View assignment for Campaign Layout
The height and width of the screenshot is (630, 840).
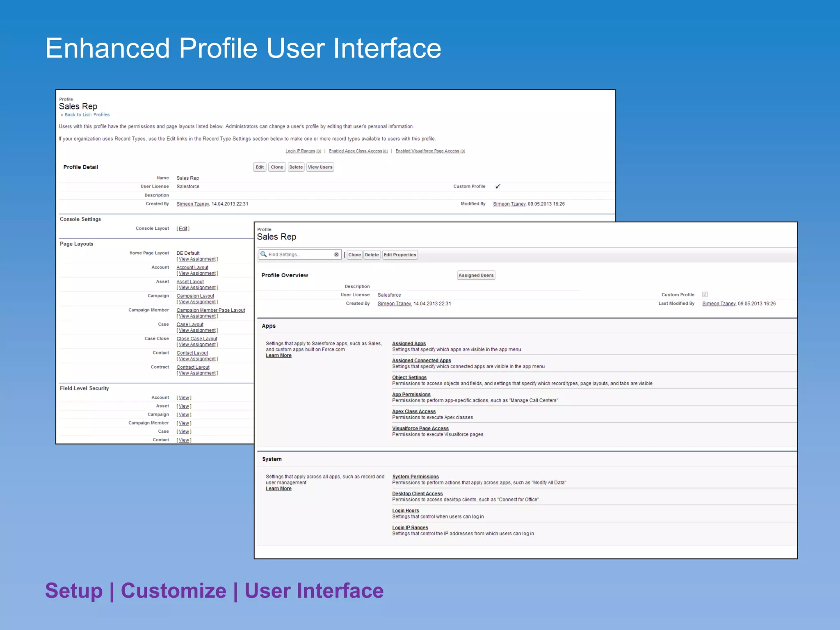tap(197, 302)
